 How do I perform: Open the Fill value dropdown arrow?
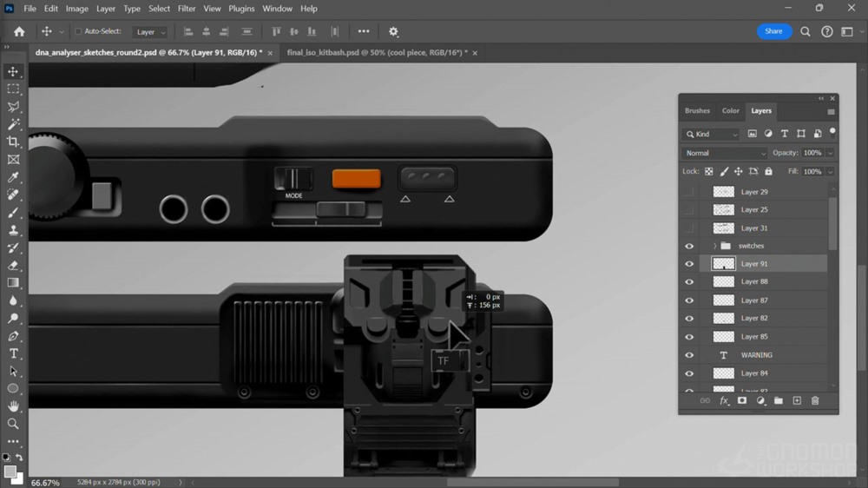click(x=830, y=172)
